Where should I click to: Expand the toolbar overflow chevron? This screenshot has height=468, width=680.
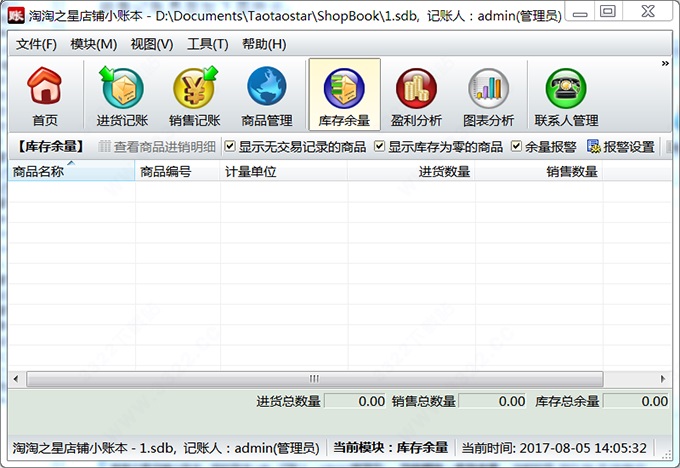pyautogui.click(x=665, y=64)
